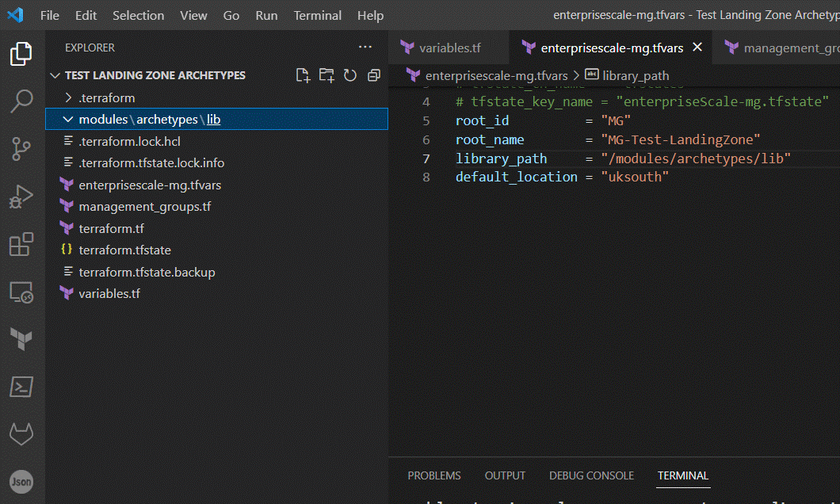Create a new folder in the explorer
840x504 pixels.
tap(326, 74)
